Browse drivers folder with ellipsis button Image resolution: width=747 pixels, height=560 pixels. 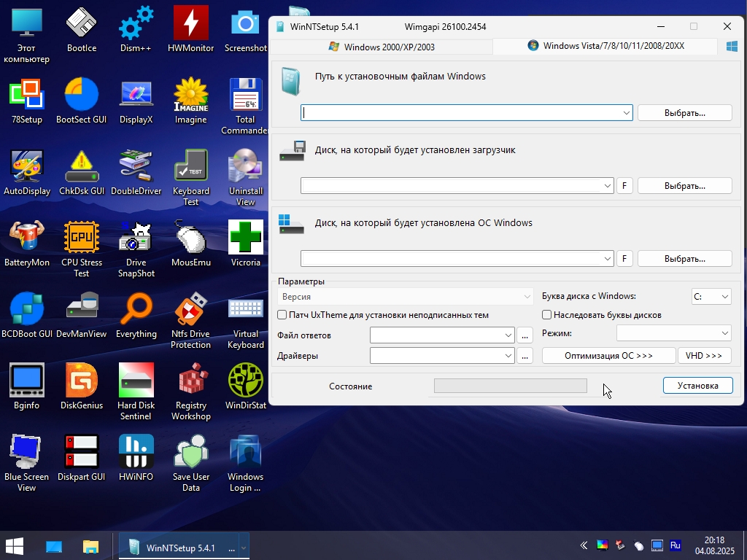(525, 355)
